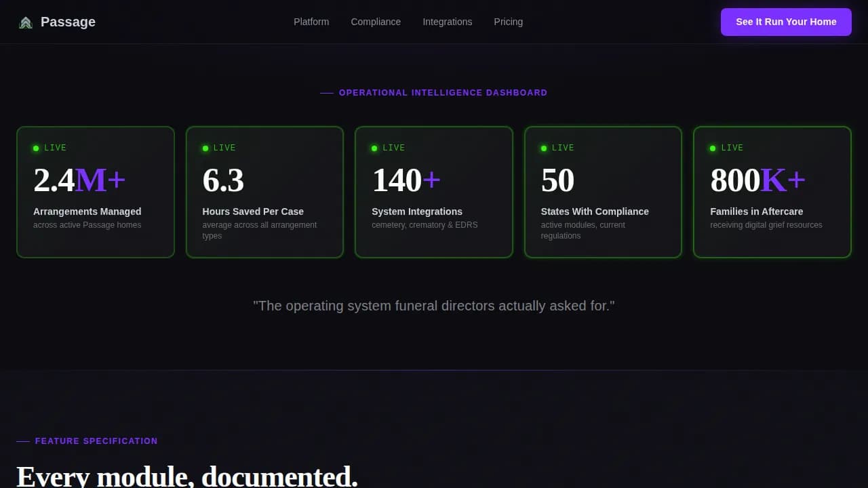Click the live dot on Arrangements Managed card

click(36, 148)
